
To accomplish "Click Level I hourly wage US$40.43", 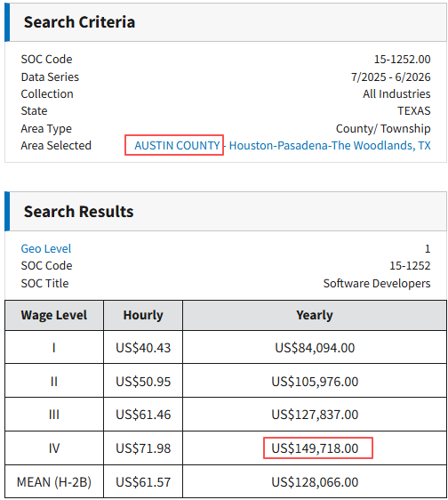I will click(x=143, y=348).
